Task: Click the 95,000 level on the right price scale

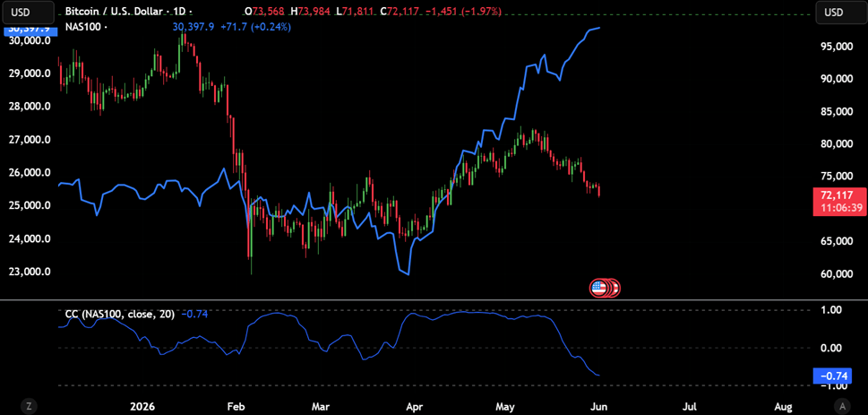Action: point(838,48)
